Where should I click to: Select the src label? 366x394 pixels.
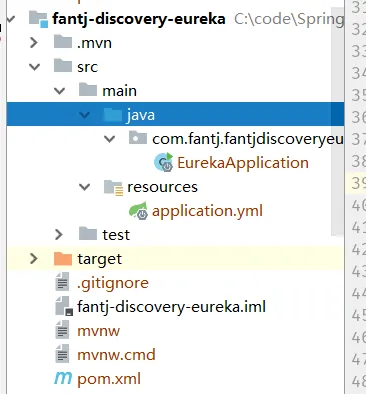click(88, 67)
